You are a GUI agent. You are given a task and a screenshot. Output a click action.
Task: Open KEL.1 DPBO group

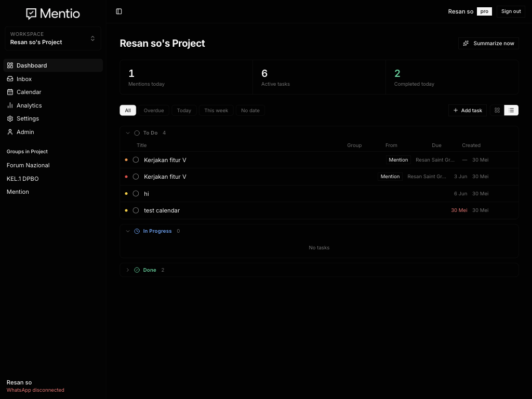point(23,179)
